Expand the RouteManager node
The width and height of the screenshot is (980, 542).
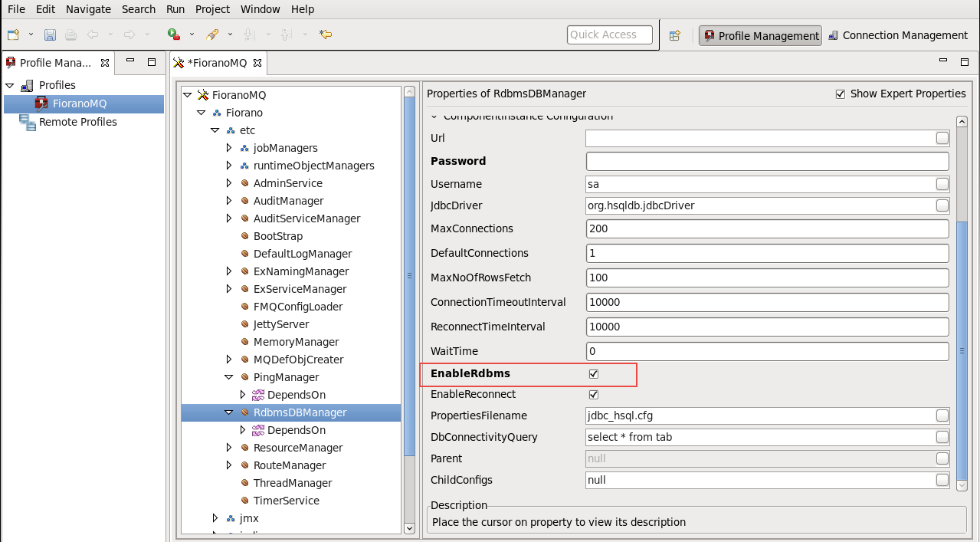click(229, 465)
